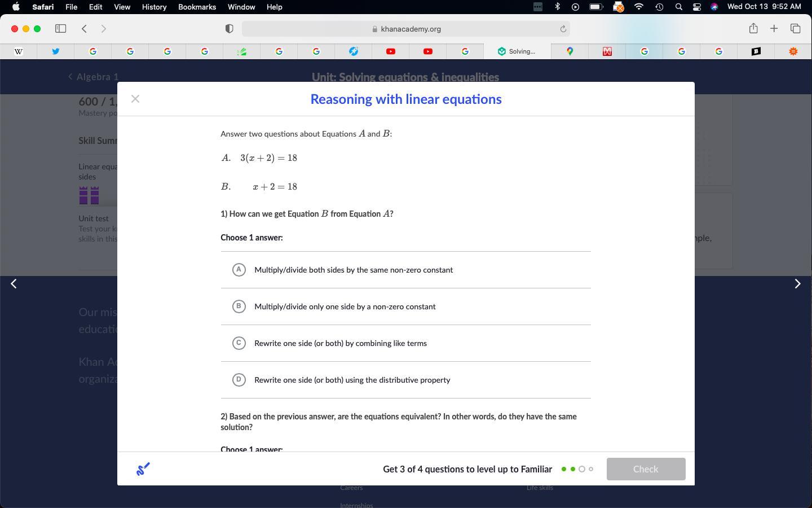Open the Time Machine menu bar icon
The width and height of the screenshot is (812, 508).
click(x=659, y=7)
